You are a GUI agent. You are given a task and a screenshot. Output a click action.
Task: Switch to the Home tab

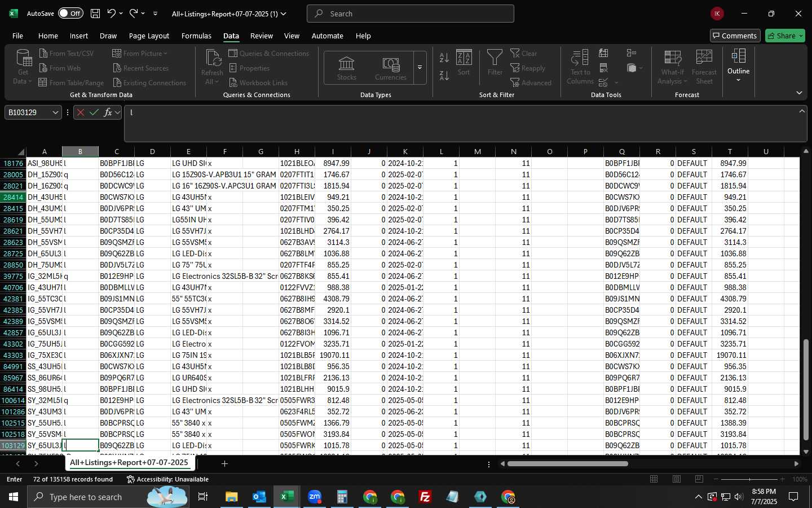48,36
